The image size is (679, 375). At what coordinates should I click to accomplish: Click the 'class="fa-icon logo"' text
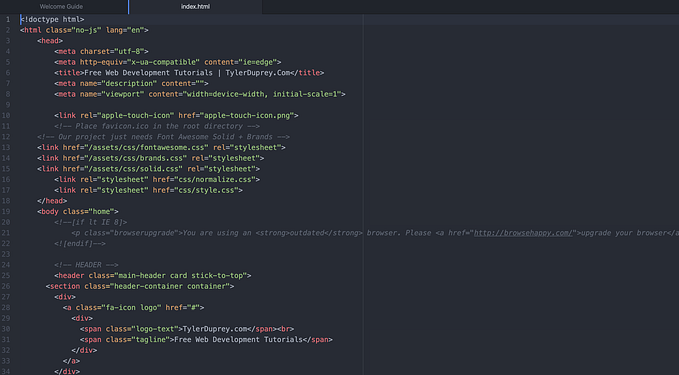tap(118, 307)
